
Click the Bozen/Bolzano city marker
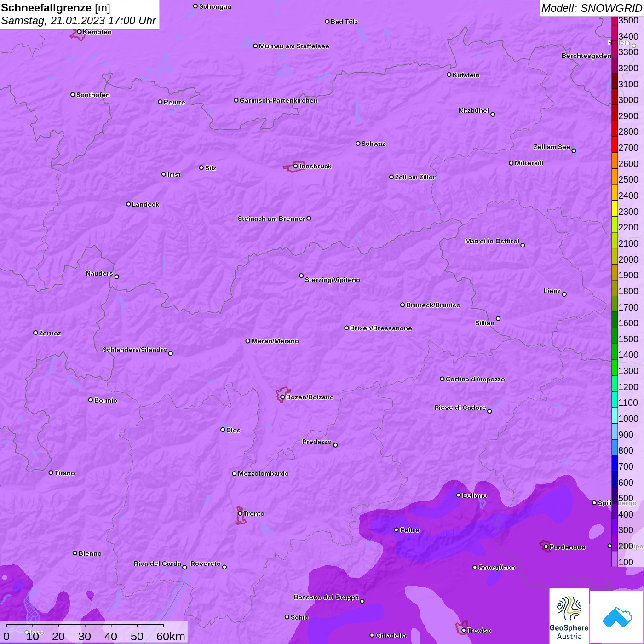[x=282, y=397]
